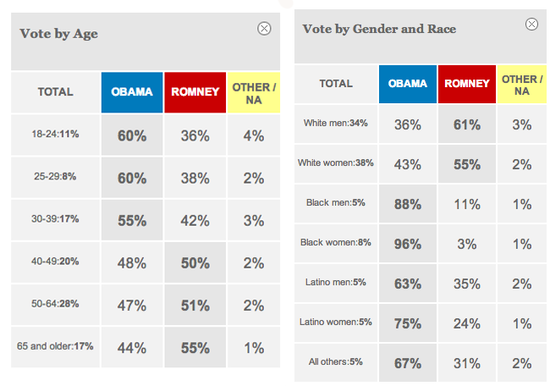Click the 61% Romney cell for White men

click(467, 125)
